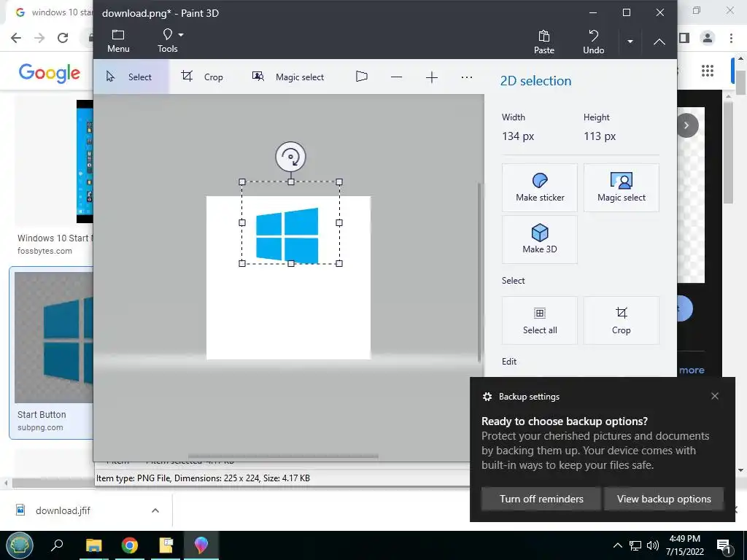Click the 'more' link in Chrome preview
The width and height of the screenshot is (747, 560).
[x=692, y=370]
